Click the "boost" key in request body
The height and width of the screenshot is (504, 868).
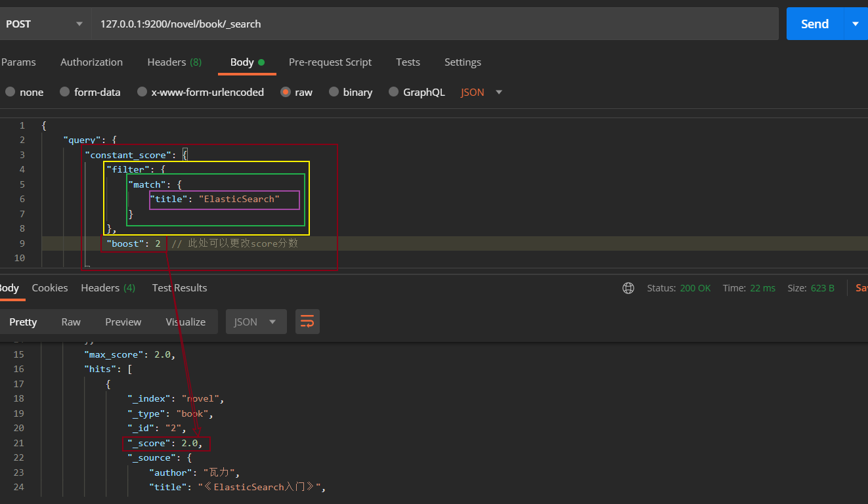pyautogui.click(x=126, y=243)
